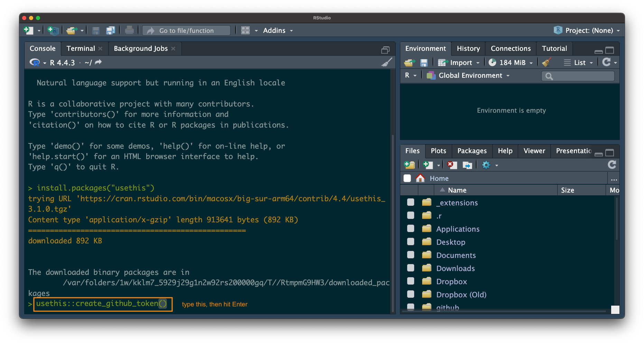Click the New File icon in main toolbar
Viewport: 644px width, 344px height.
point(28,30)
